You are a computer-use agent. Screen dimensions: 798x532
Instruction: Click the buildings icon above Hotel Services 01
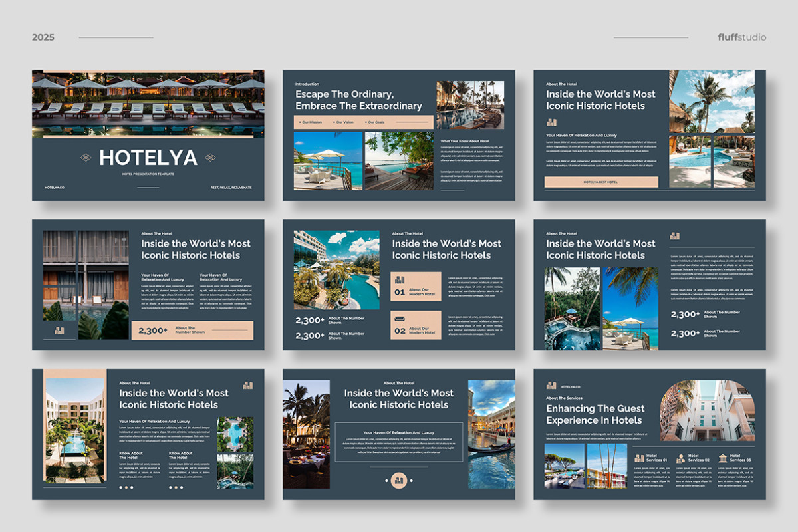640,458
